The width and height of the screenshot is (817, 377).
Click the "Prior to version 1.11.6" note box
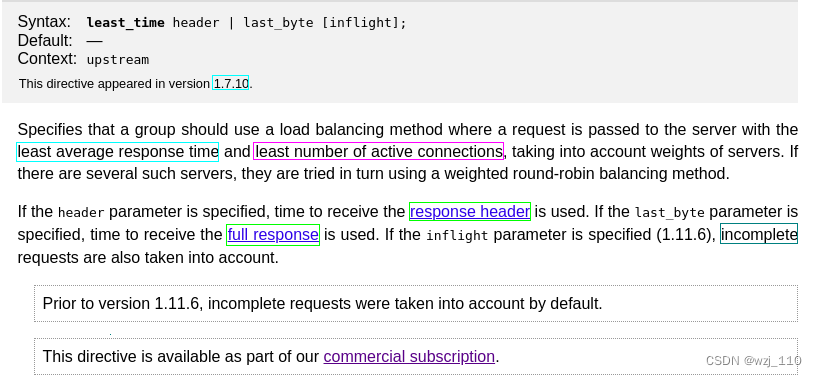pyautogui.click(x=416, y=303)
